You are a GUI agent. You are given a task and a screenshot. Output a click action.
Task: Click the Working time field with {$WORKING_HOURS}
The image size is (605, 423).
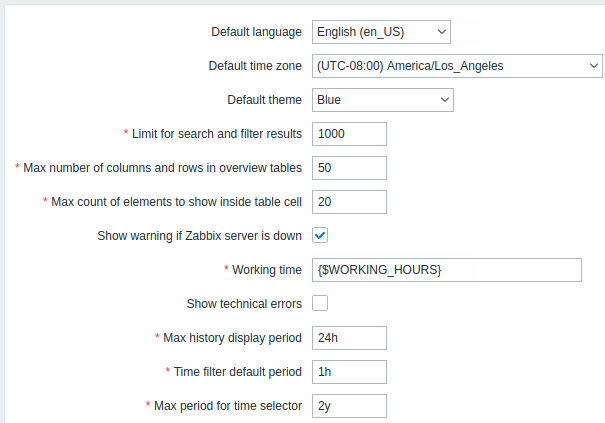pyautogui.click(x=447, y=270)
